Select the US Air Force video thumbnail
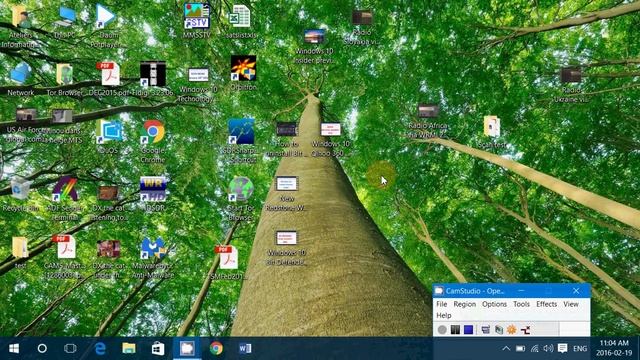640x360 pixels. 26,126
